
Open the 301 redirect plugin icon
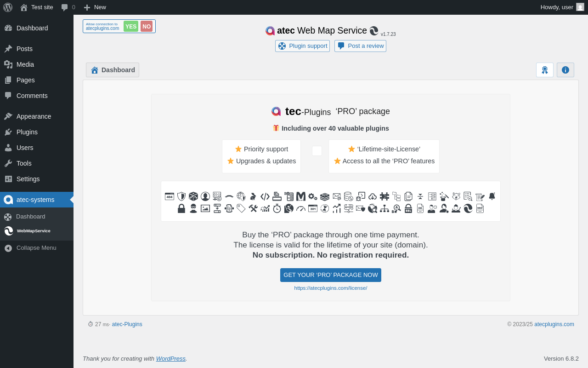[313, 208]
